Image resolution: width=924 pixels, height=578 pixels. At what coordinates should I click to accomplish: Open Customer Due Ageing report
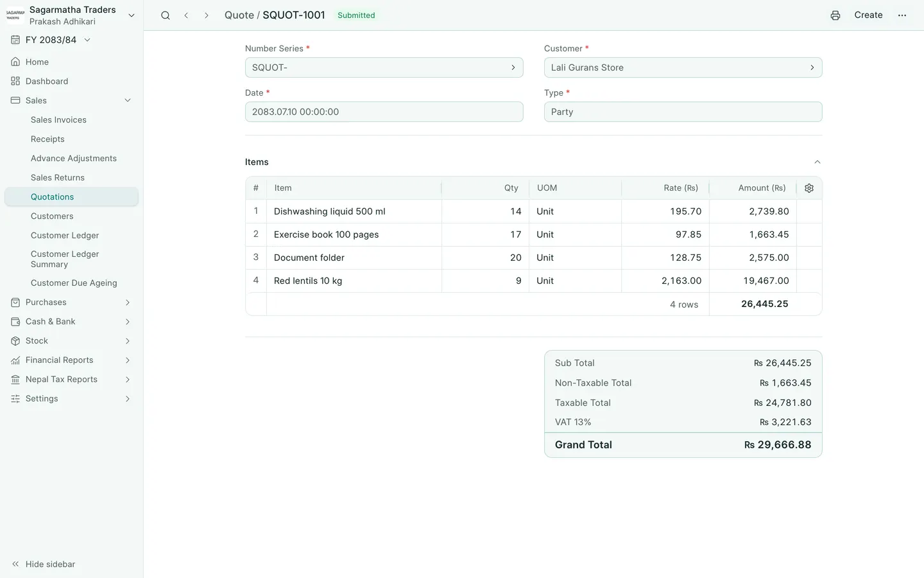pos(74,283)
